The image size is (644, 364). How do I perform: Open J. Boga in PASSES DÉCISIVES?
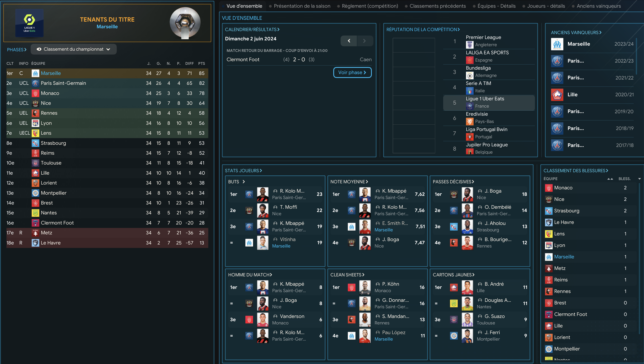point(493,191)
